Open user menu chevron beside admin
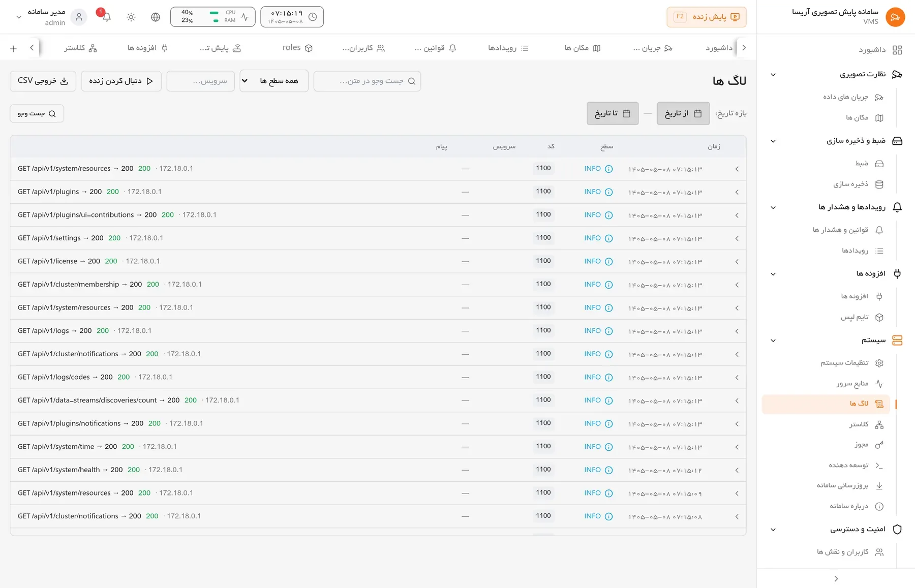This screenshot has height=588, width=915. point(19,17)
